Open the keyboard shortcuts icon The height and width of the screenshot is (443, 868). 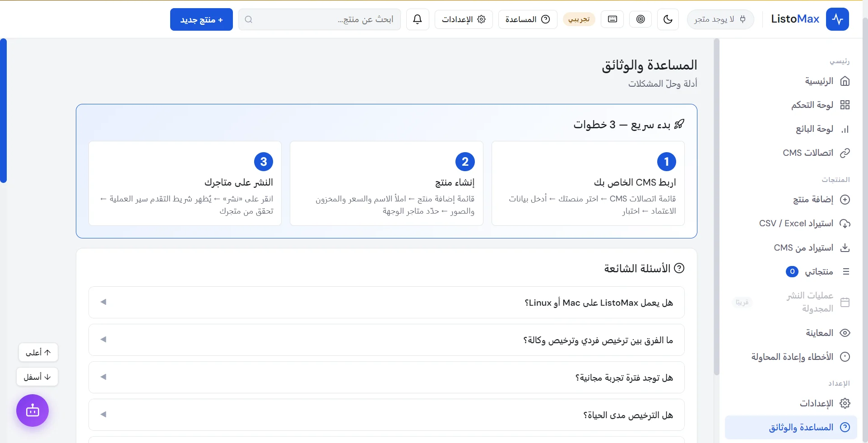click(613, 19)
